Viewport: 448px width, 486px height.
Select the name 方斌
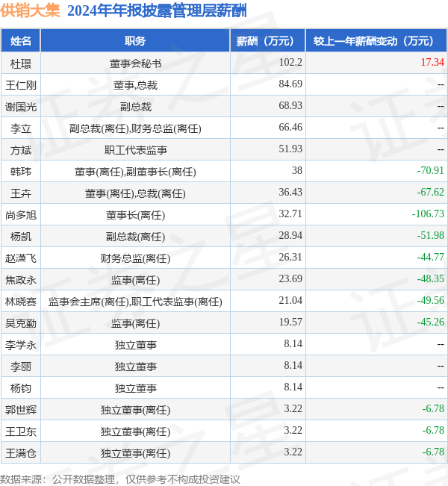21,150
